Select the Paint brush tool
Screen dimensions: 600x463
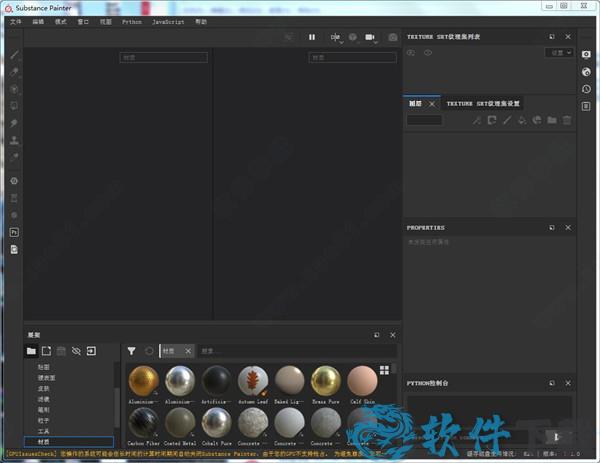click(x=14, y=55)
